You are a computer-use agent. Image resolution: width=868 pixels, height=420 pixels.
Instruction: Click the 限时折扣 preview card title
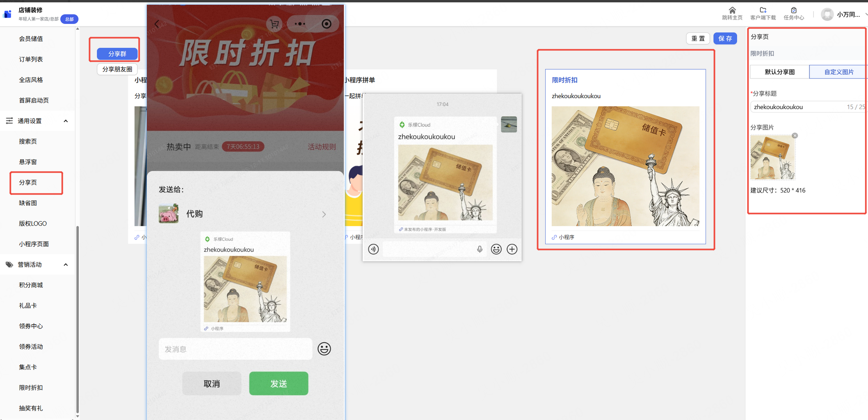564,80
